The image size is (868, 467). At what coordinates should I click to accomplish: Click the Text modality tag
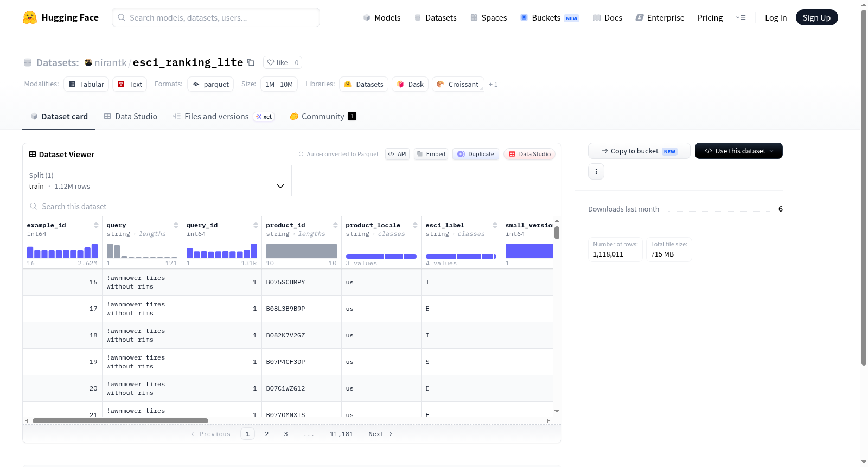[x=130, y=84]
